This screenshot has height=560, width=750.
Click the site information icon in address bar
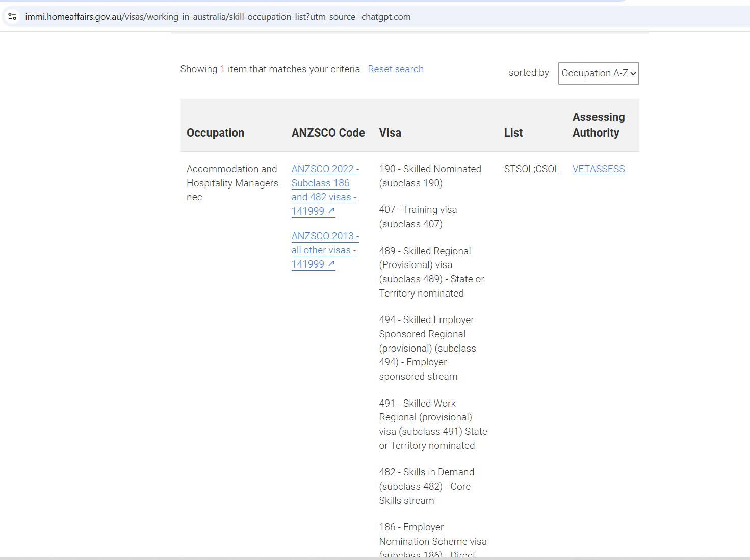(12, 16)
